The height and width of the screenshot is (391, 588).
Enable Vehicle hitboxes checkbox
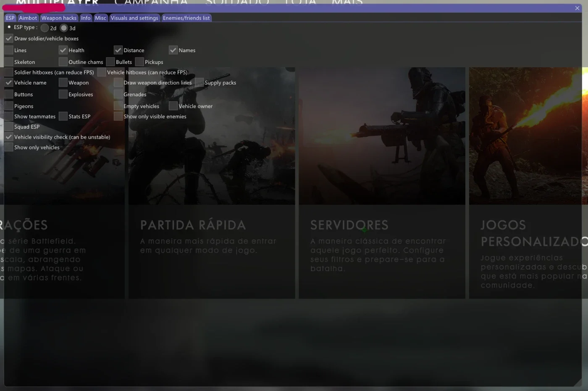pyautogui.click(x=102, y=72)
